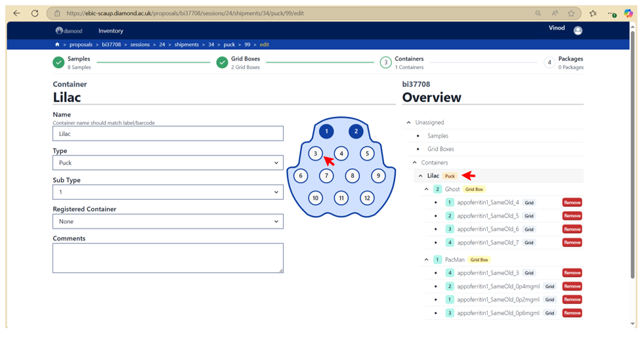
Task: Select puck position 9
Action: 378,176
